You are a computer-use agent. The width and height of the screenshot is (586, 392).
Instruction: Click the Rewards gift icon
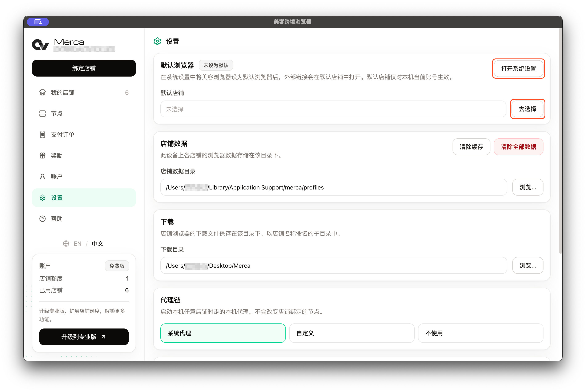[43, 155]
